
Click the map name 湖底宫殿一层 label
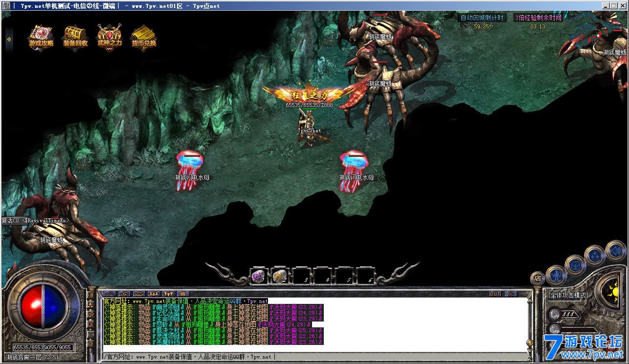coord(24,357)
